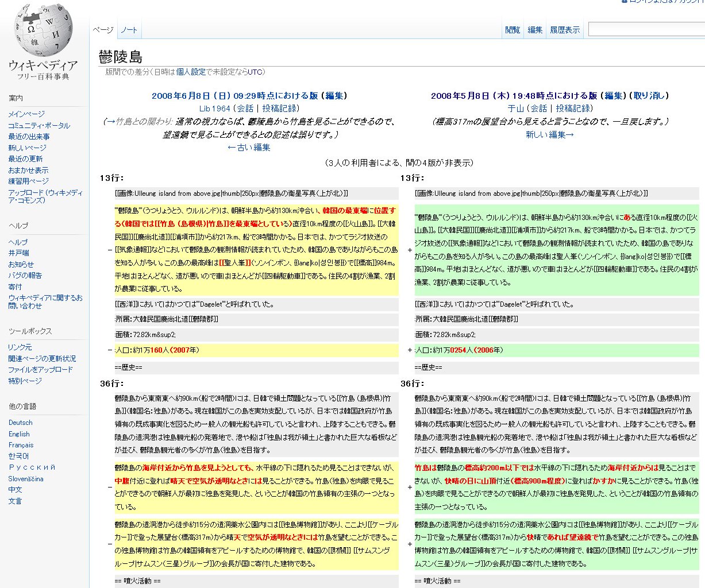Open the 2008年5月8日 19:48 revision link

pos(514,96)
